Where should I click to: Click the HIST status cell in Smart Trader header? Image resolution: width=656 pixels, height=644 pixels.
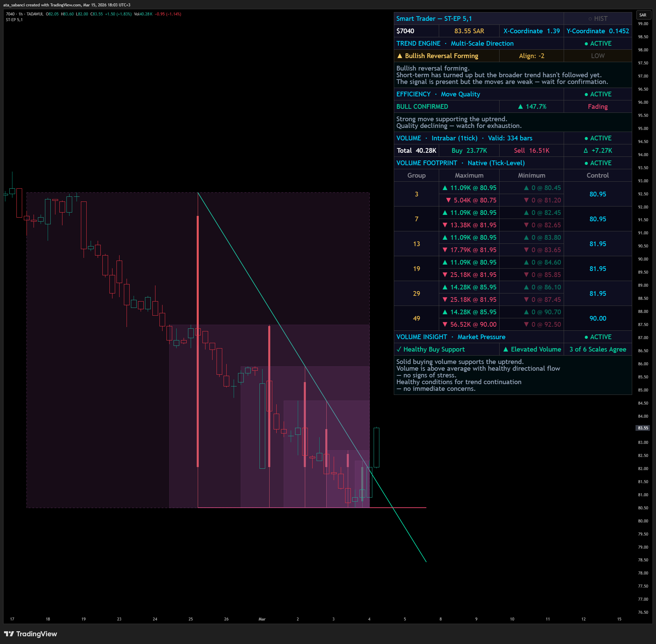tap(598, 18)
